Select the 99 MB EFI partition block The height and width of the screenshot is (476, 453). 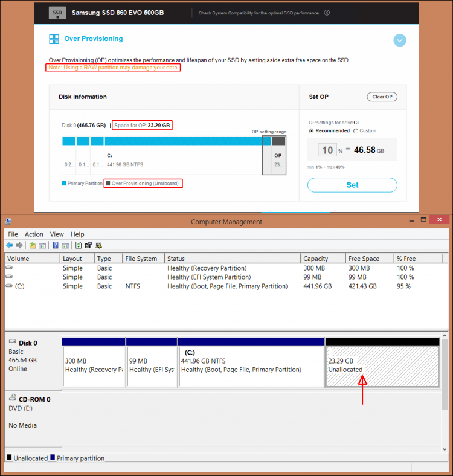point(152,362)
